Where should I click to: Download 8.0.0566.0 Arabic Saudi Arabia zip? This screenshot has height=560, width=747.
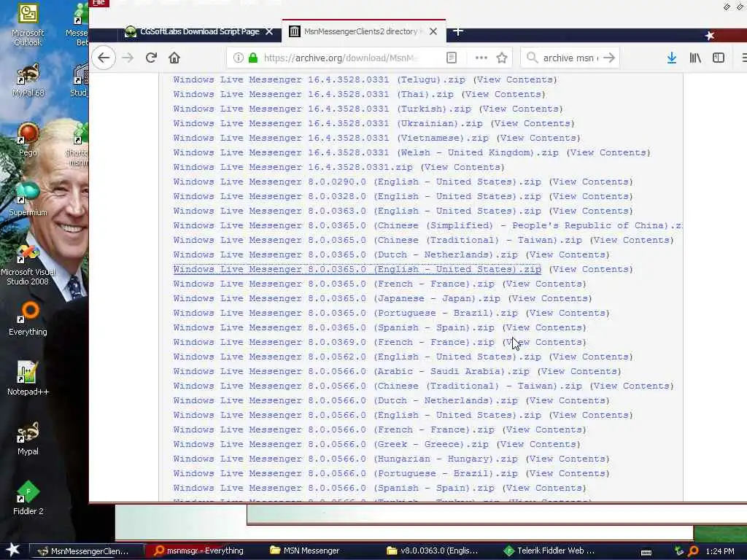tap(351, 371)
